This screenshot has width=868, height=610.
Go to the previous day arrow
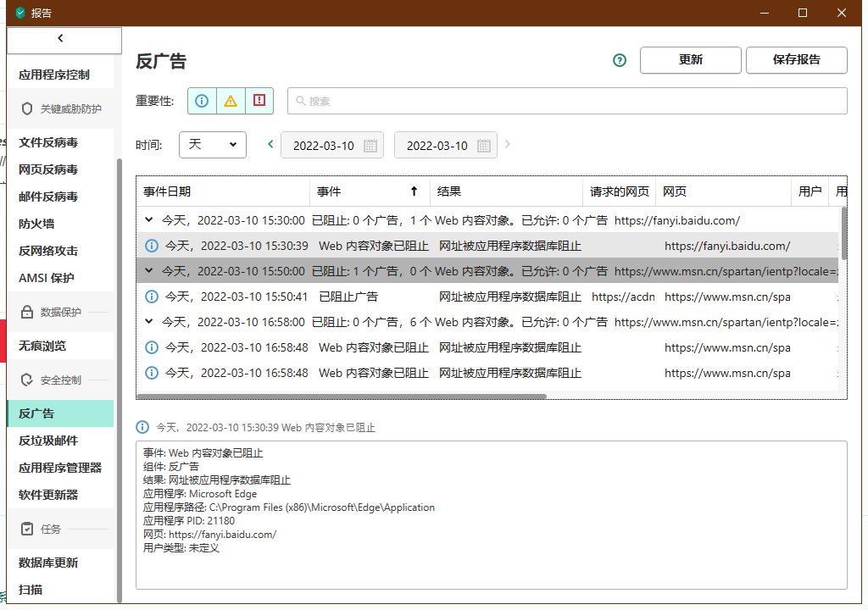tap(270, 144)
